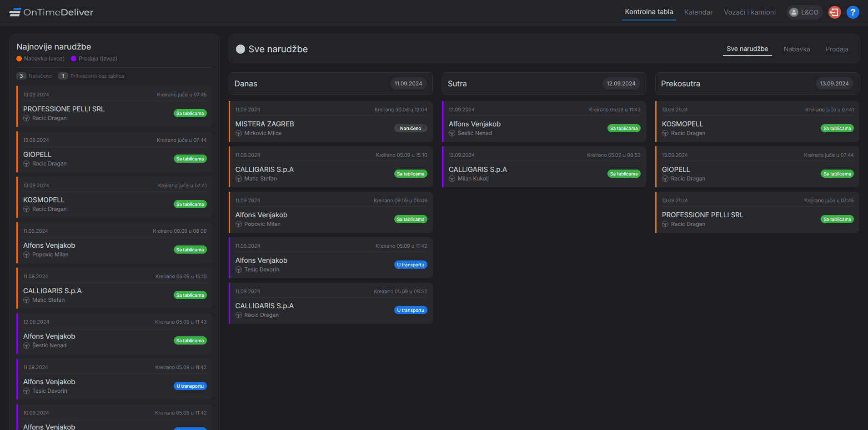Click 'Kreirano juče u 07:41' in sidebar KOSMOPELL card
Image resolution: width=868 pixels, height=430 pixels.
(x=182, y=185)
